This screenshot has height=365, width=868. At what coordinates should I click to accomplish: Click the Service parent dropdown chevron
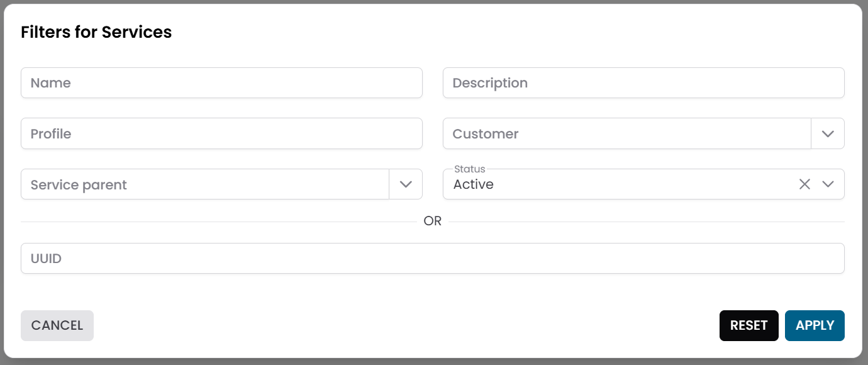[x=406, y=184]
